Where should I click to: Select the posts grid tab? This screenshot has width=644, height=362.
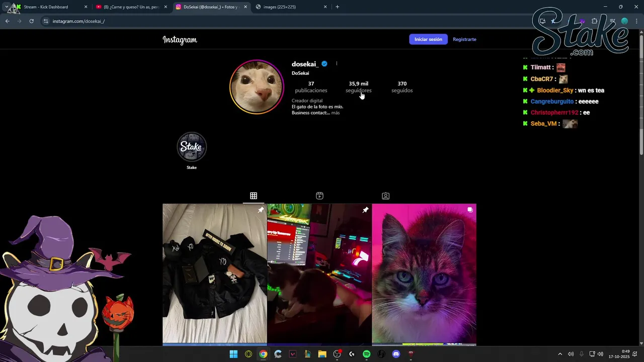coord(254,196)
